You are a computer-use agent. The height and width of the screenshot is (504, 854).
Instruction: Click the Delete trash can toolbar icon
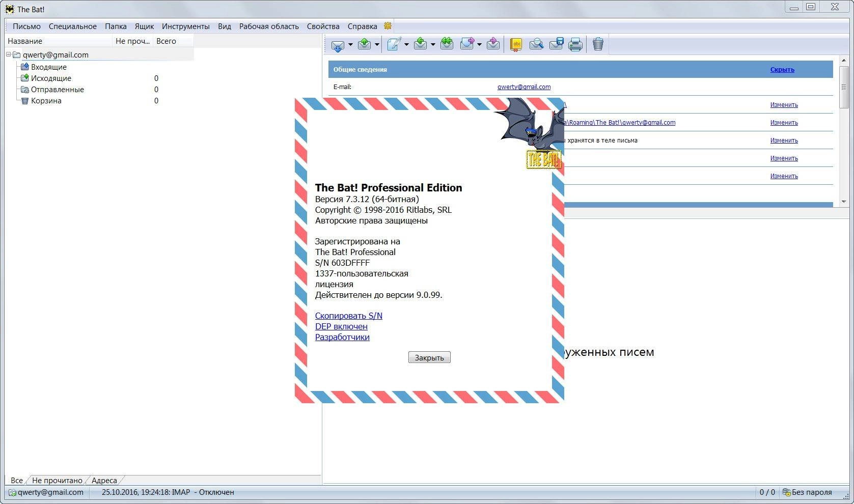[598, 44]
